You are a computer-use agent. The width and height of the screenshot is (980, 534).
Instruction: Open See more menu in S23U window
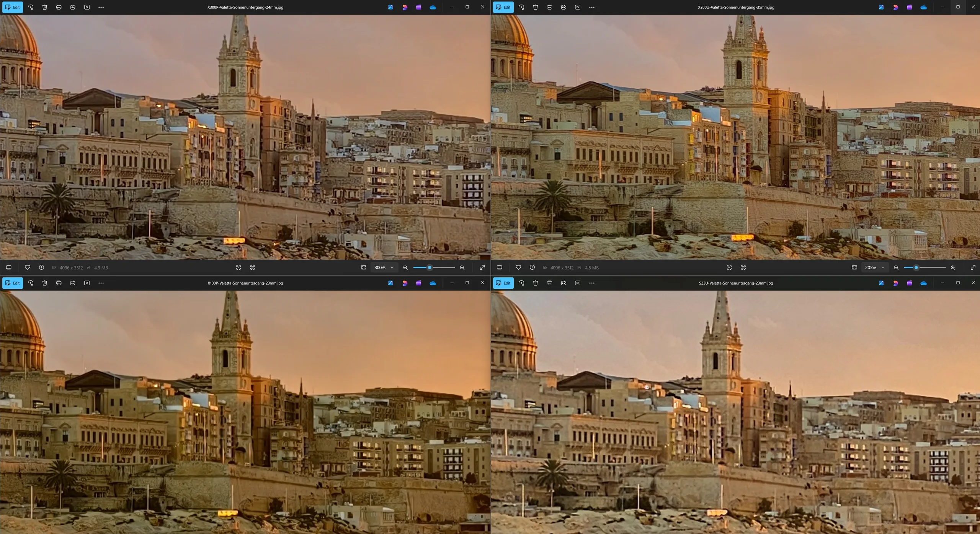592,283
